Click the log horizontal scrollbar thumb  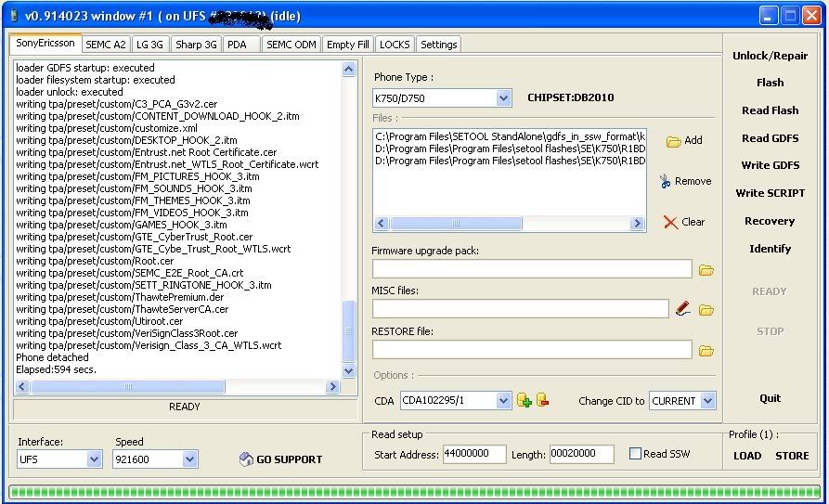point(128,387)
